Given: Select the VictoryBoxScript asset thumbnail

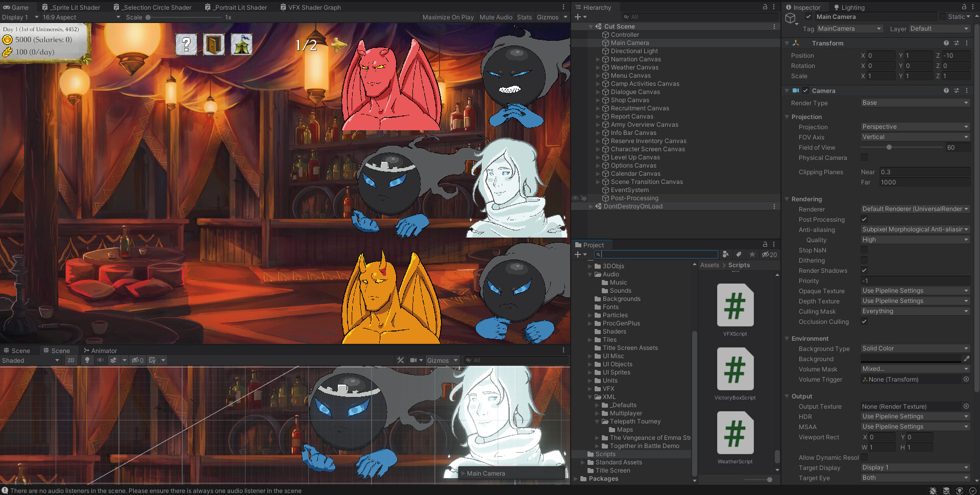Looking at the screenshot, I should (735, 369).
